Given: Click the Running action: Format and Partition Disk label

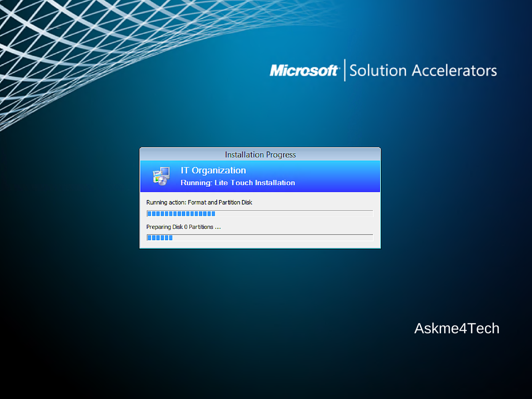Looking at the screenshot, I should (x=199, y=202).
